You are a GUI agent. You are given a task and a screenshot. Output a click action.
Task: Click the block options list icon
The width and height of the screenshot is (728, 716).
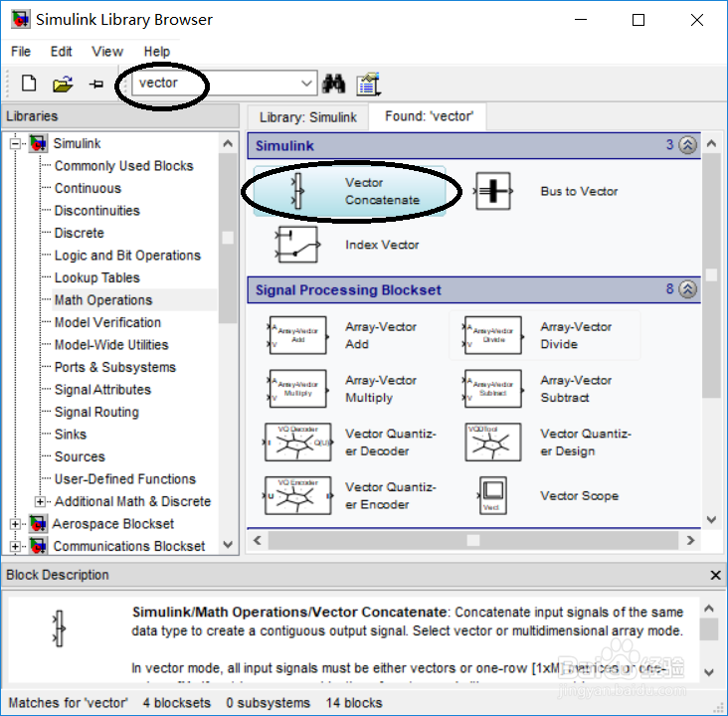pyautogui.click(x=368, y=85)
